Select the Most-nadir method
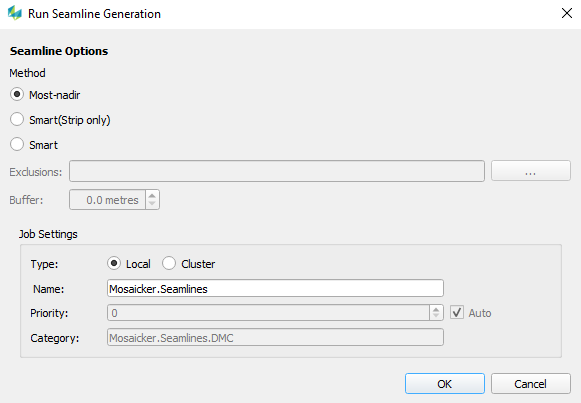581x403 pixels. [x=17, y=94]
